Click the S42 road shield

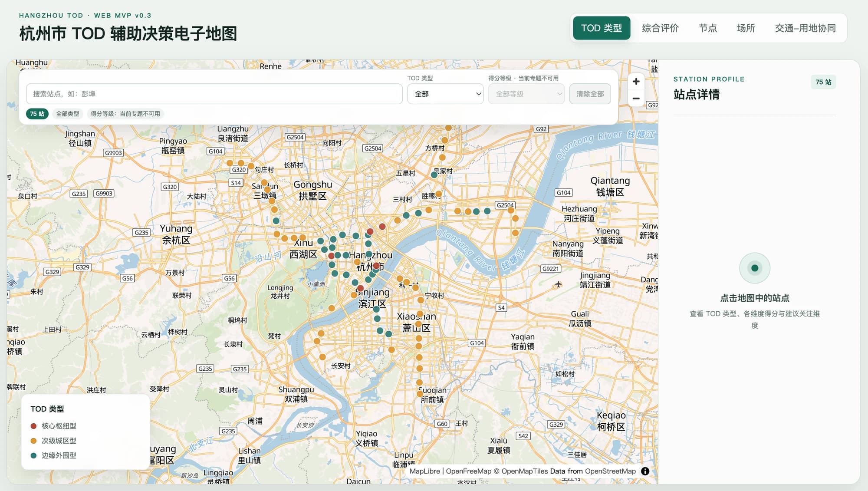pos(523,436)
